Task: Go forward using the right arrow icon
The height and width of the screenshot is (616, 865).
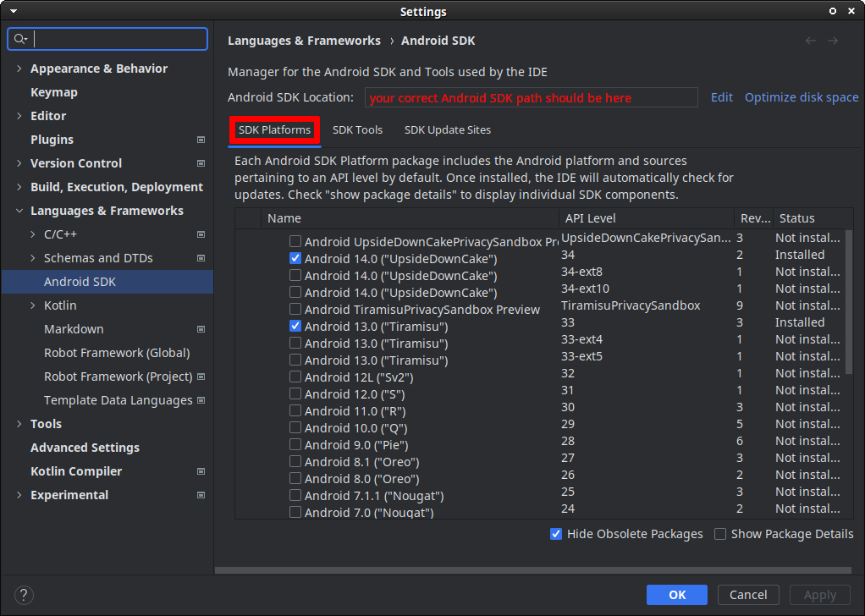Action: tap(833, 41)
